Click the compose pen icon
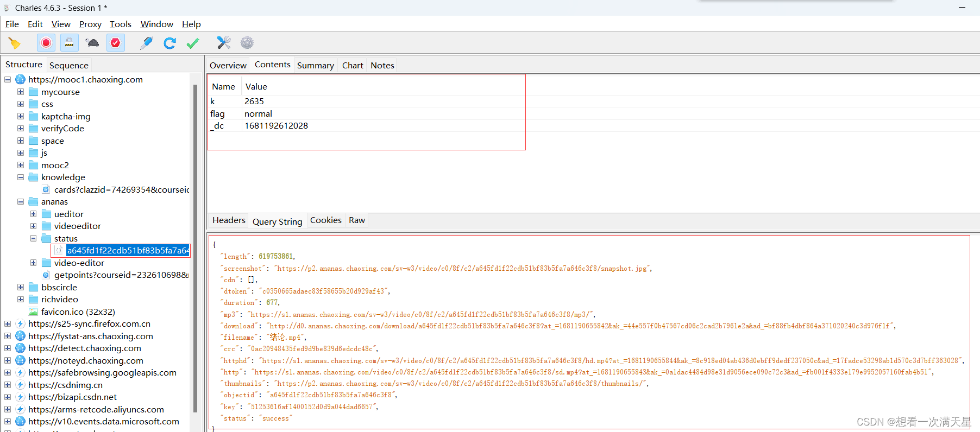The image size is (980, 432). point(146,43)
